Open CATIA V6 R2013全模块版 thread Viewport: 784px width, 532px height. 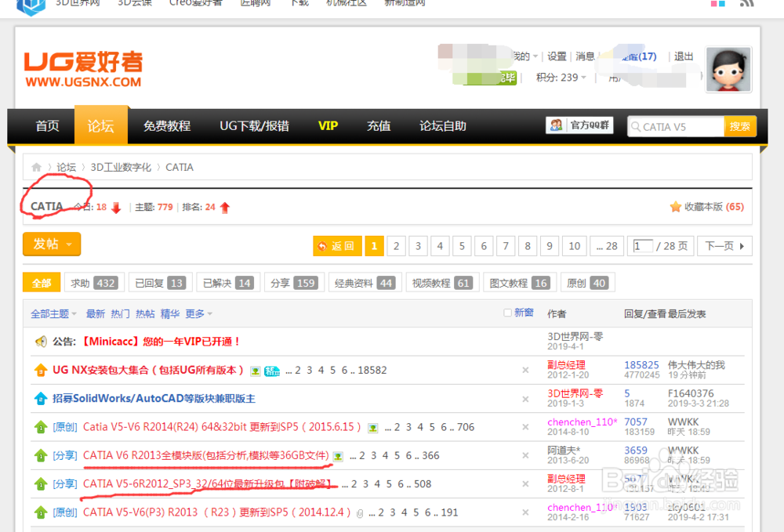(x=206, y=455)
